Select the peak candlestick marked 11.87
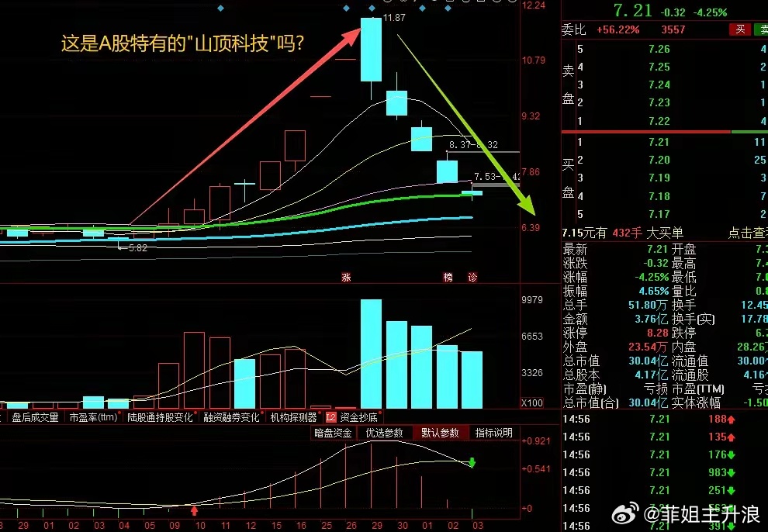The width and height of the screenshot is (768, 532). click(x=372, y=50)
